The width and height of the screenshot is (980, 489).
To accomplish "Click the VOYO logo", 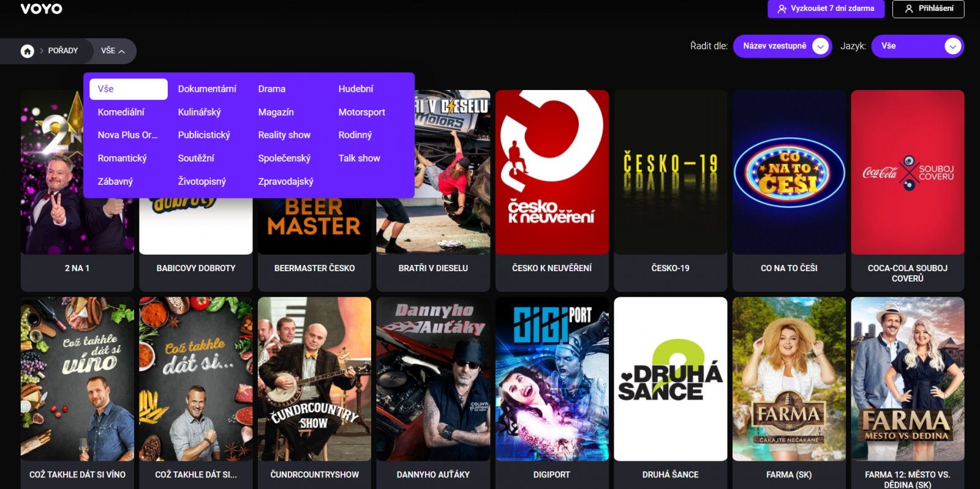I will click(41, 9).
